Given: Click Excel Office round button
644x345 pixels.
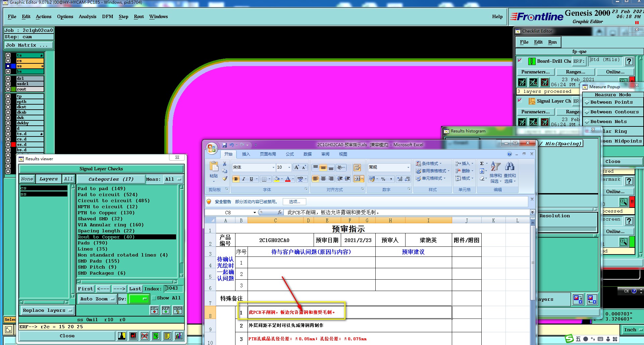Looking at the screenshot, I should tap(212, 148).
